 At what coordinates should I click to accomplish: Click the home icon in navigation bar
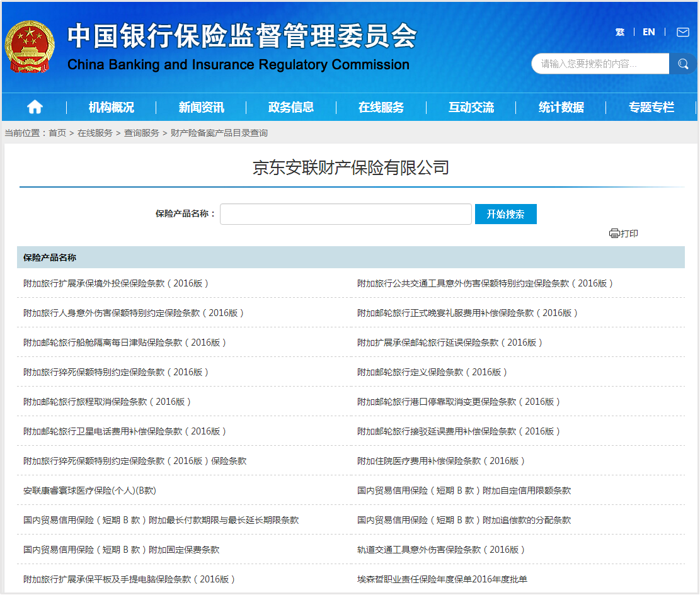[35, 107]
